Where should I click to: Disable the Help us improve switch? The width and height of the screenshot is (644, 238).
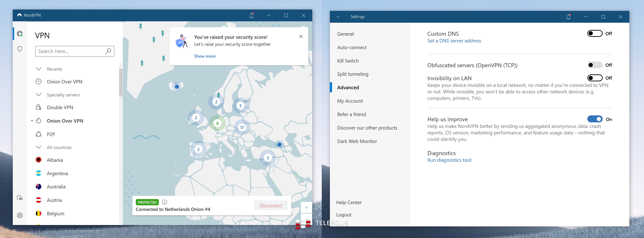[595, 119]
